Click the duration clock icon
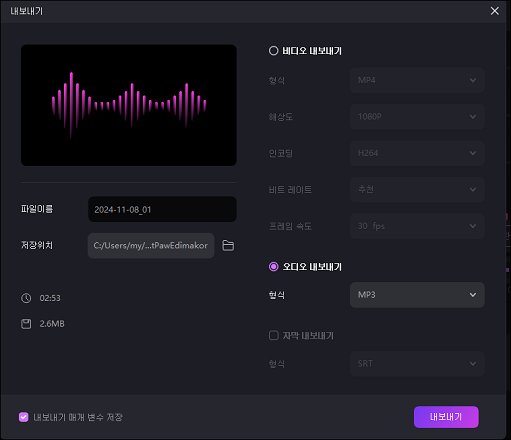This screenshot has width=511, height=440. point(26,298)
